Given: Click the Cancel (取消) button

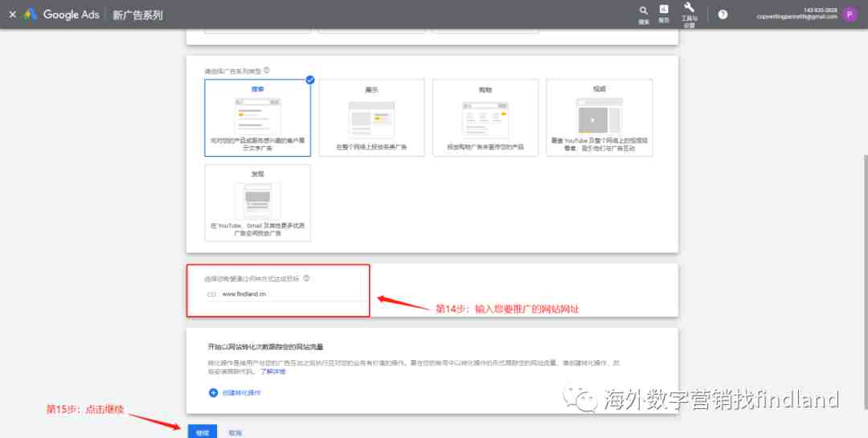Looking at the screenshot, I should [x=235, y=432].
